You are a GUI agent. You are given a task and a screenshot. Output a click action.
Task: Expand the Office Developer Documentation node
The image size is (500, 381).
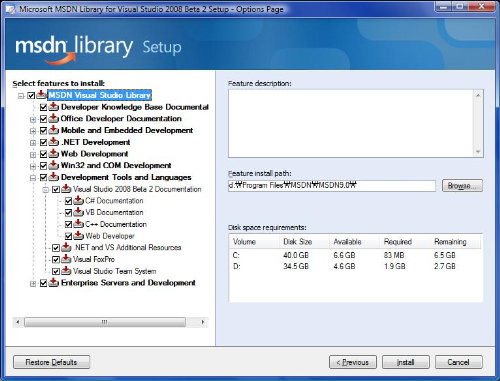(33, 119)
